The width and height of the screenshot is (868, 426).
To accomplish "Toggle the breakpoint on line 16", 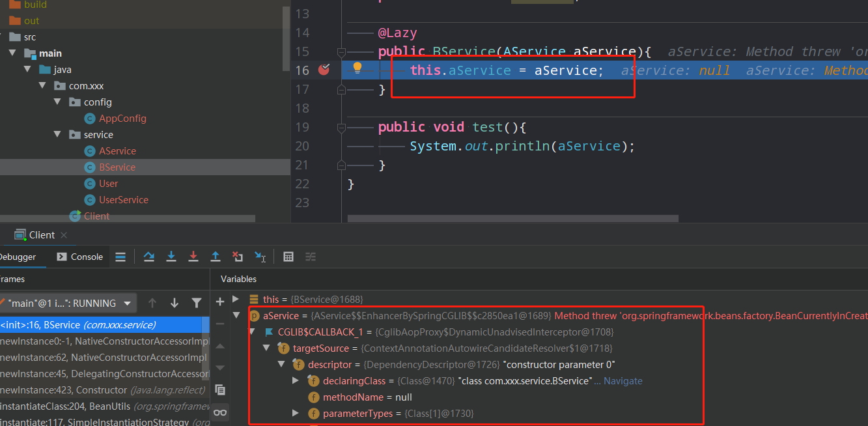I will pos(324,70).
